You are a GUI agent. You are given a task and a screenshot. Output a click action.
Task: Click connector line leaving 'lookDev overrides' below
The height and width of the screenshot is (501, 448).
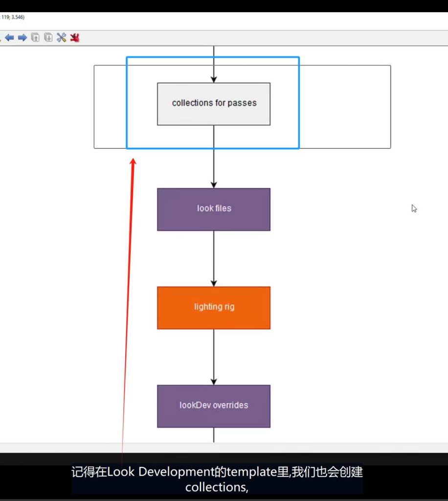[214, 434]
